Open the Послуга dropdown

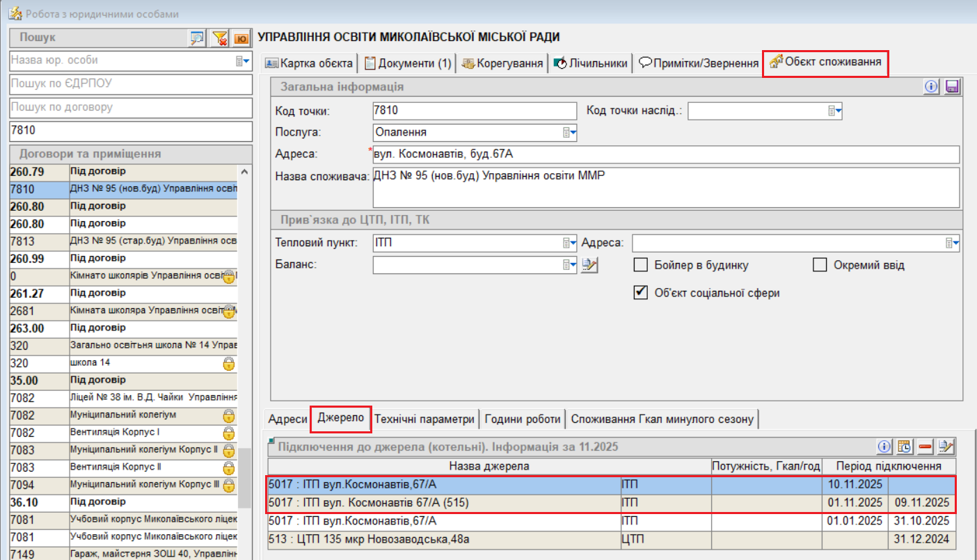[570, 132]
